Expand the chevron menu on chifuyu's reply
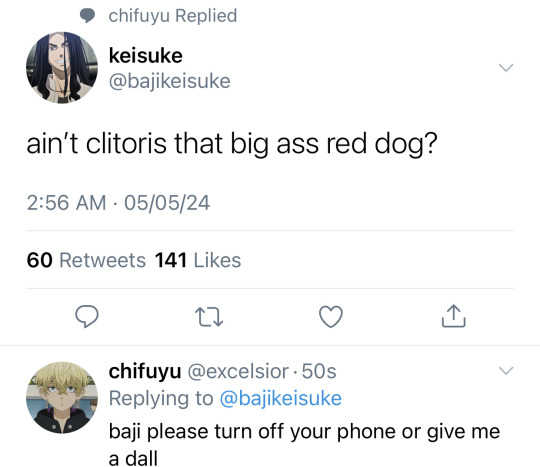 (x=506, y=371)
